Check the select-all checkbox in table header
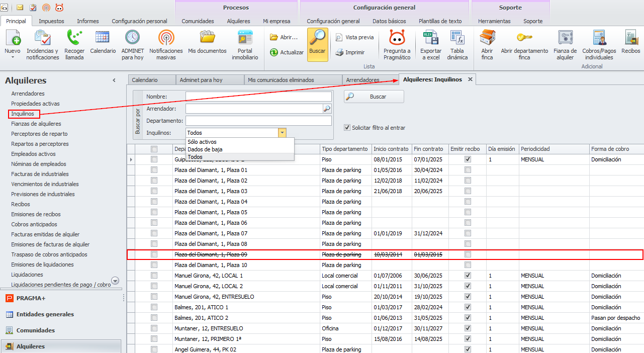This screenshot has width=644, height=353. click(x=154, y=149)
